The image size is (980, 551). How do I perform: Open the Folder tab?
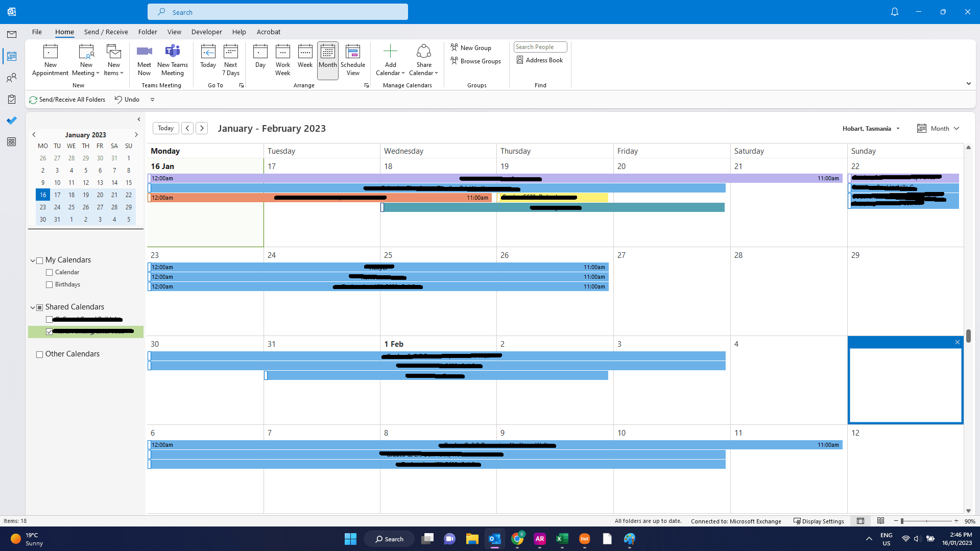148,32
